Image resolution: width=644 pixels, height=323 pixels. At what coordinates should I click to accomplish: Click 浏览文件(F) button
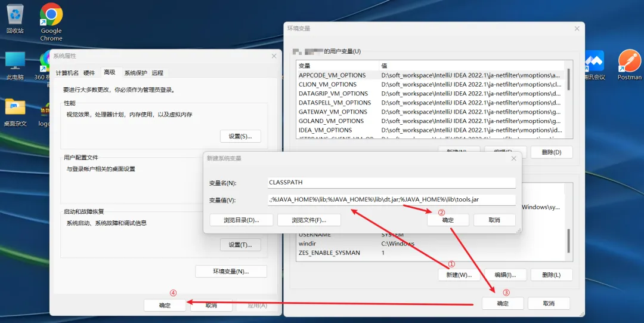click(x=309, y=220)
